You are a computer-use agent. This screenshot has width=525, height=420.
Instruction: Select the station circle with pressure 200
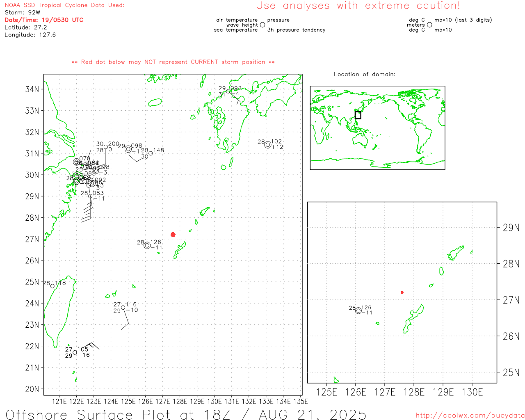click(106, 147)
